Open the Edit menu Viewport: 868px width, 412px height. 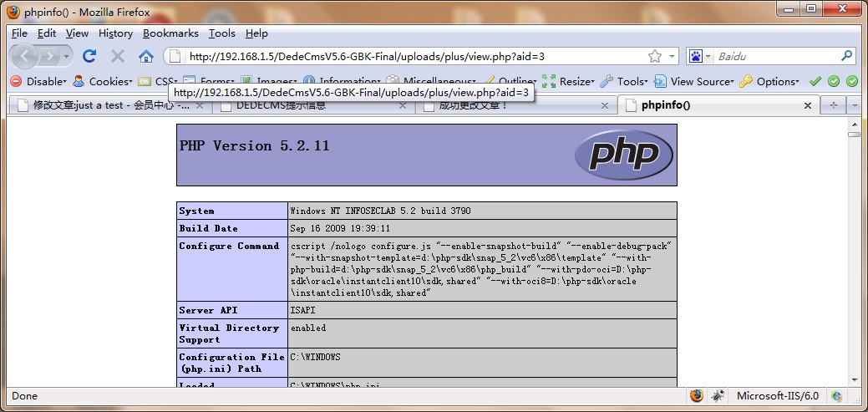click(47, 33)
